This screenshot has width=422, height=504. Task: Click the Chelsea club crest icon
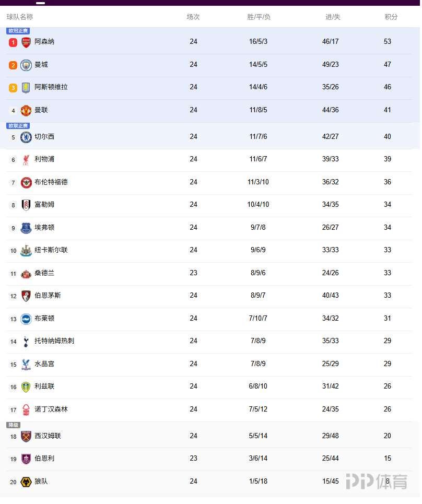(26, 137)
